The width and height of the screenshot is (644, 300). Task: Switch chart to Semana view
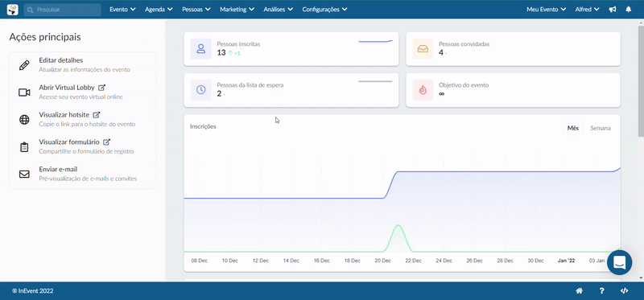coord(600,128)
